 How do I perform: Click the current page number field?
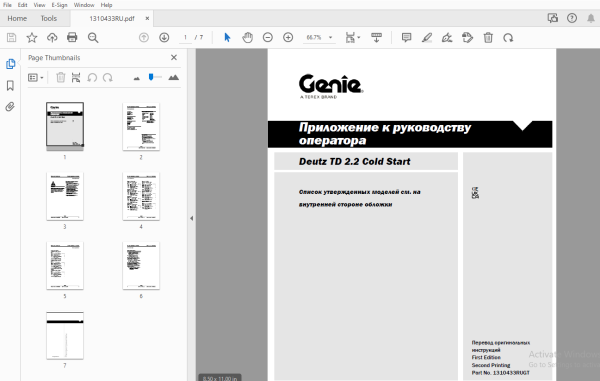[186, 37]
